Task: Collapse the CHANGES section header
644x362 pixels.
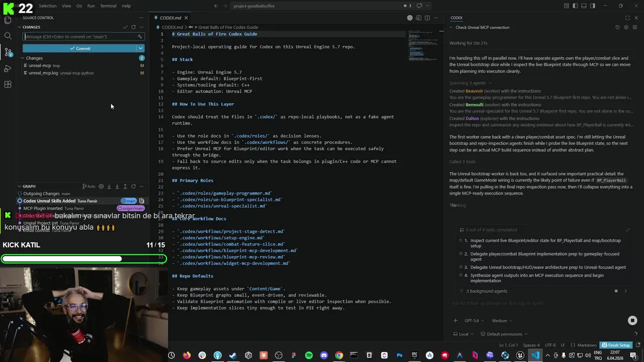Action: pos(19,27)
